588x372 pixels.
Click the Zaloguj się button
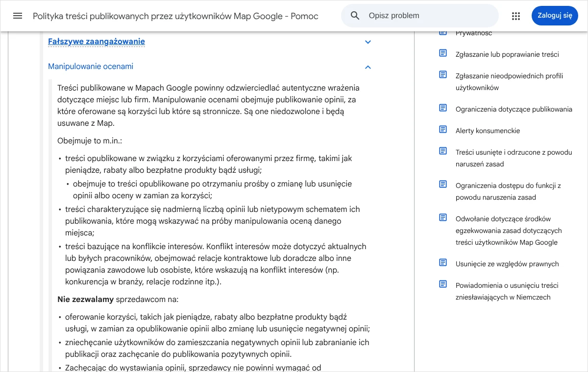click(x=555, y=16)
